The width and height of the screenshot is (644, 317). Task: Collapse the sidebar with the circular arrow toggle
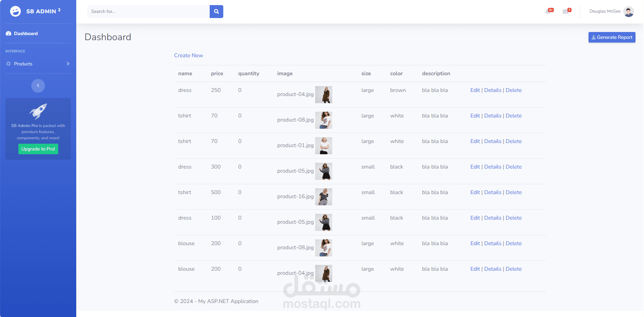[38, 85]
